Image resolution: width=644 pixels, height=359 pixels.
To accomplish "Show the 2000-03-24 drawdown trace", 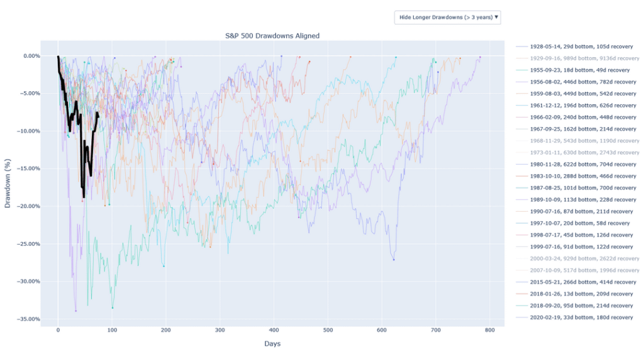I will point(578,259).
